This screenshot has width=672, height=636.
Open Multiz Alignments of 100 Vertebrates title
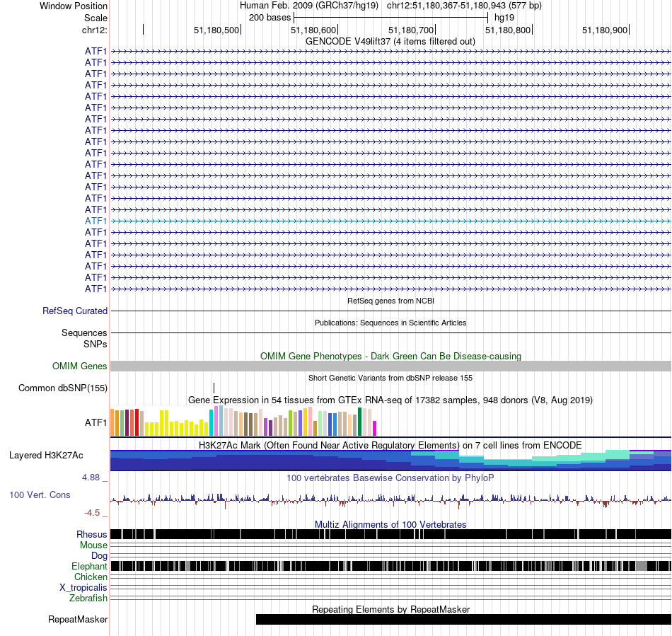point(390,524)
